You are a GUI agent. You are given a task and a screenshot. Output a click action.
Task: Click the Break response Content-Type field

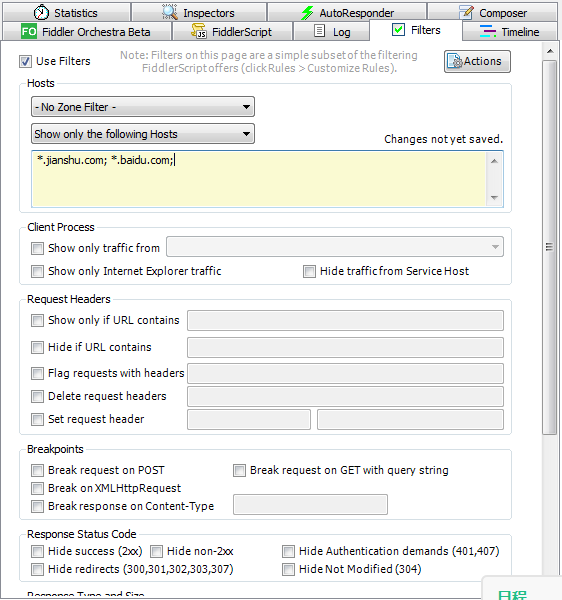(310, 504)
